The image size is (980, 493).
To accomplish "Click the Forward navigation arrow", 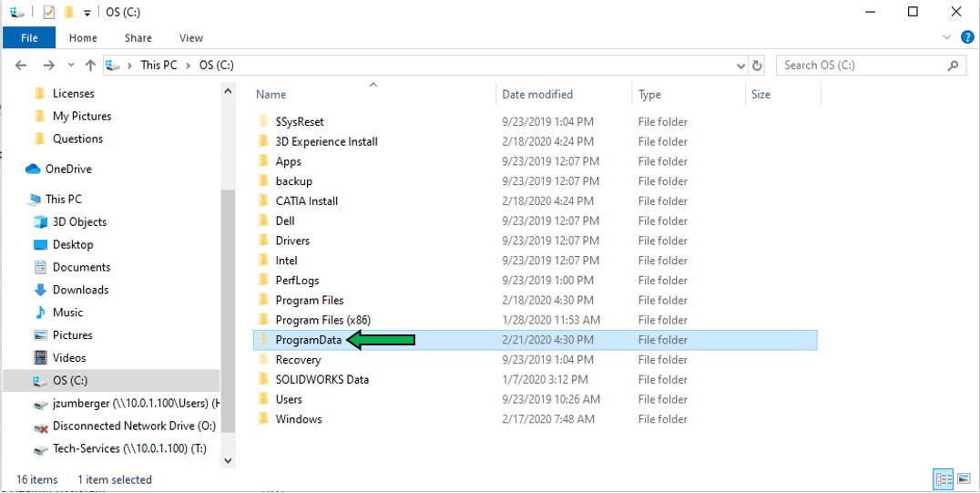I will (x=49, y=65).
